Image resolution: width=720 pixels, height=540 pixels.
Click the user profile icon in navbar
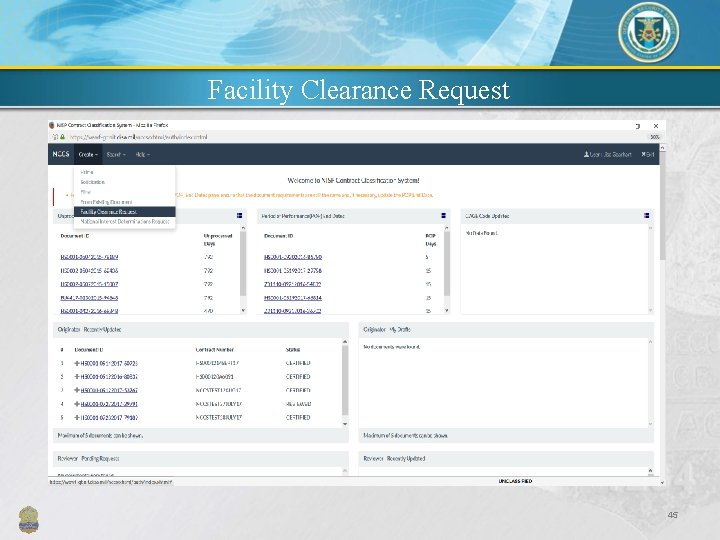[586, 154]
